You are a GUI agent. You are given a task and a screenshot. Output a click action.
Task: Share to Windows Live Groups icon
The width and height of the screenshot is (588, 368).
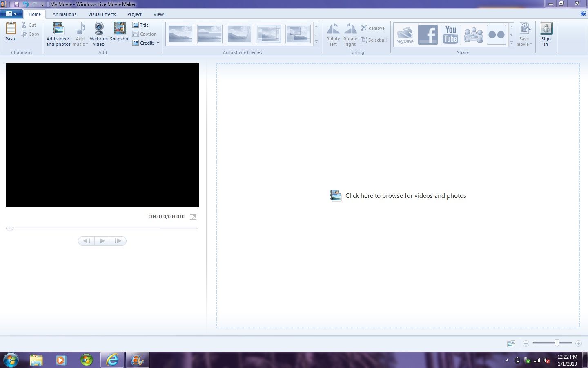[x=474, y=35]
